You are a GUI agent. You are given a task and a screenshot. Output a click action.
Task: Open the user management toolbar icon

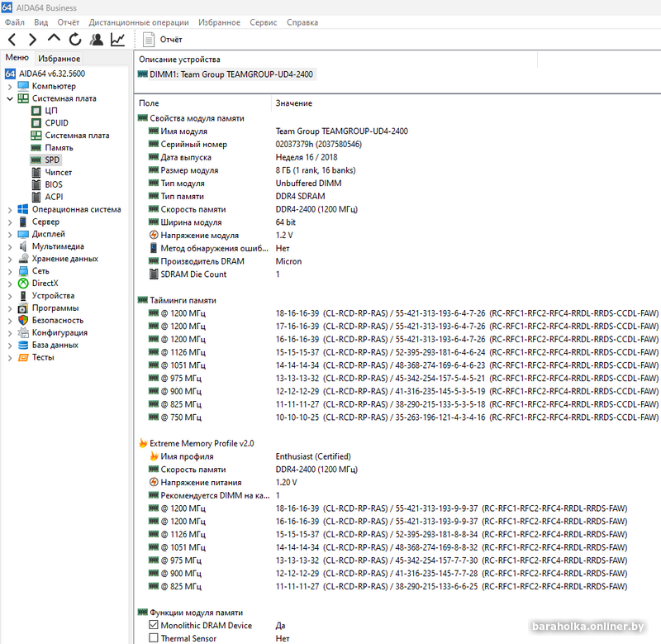click(x=97, y=40)
